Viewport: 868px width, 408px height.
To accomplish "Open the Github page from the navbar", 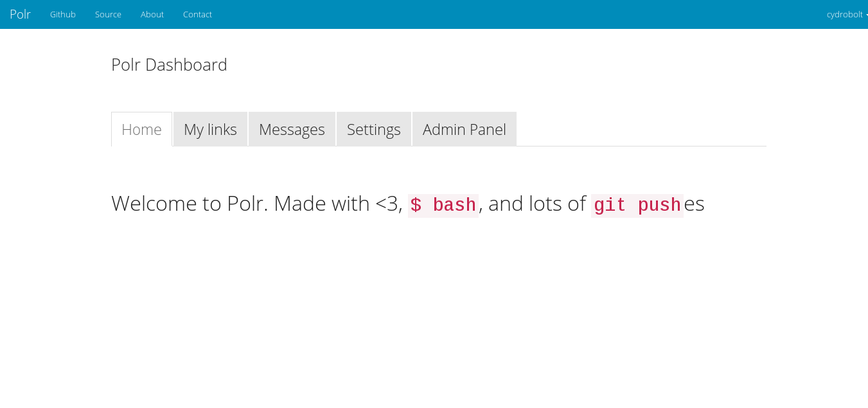I will click(62, 14).
